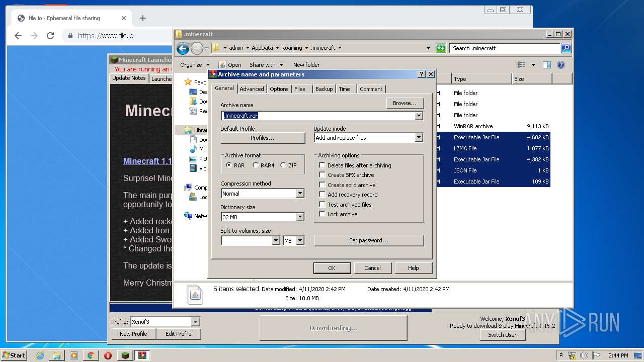Click New folder in Explorer toolbar

306,65
